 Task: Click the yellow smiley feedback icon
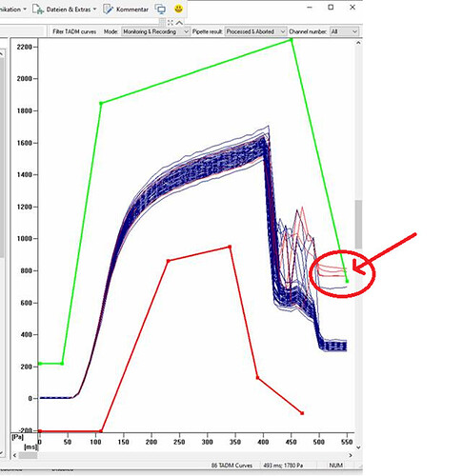[x=178, y=9]
